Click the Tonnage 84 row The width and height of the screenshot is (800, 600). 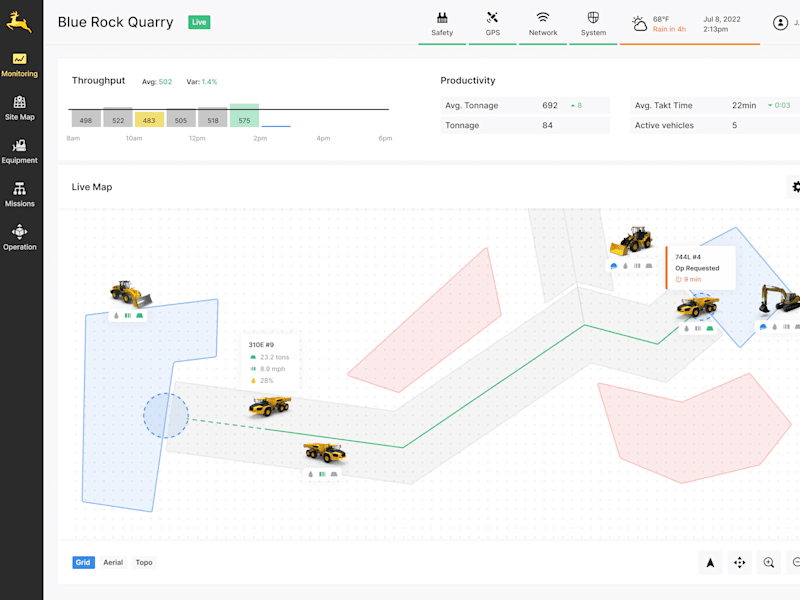[x=525, y=125]
